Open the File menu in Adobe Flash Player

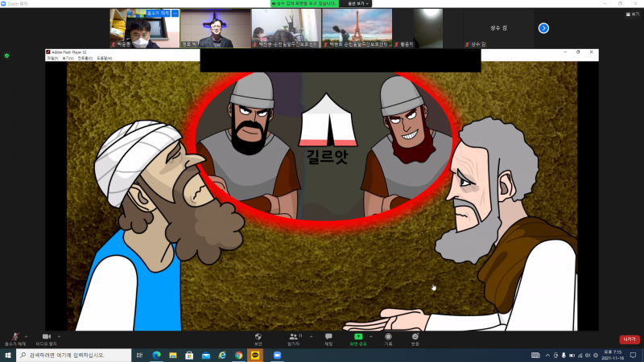point(52,58)
